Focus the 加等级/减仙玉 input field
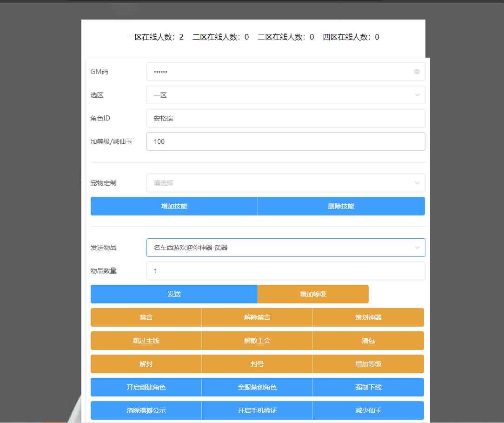The height and width of the screenshot is (423, 504). point(285,141)
